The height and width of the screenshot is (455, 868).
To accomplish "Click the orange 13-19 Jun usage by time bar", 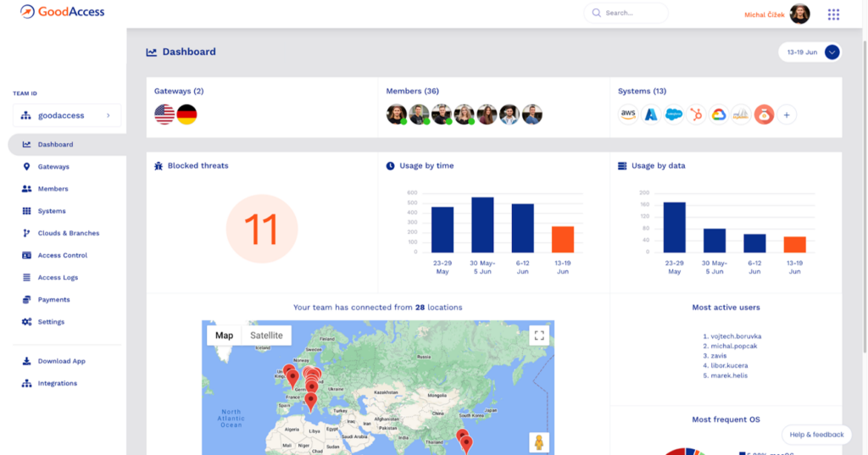I will 563,239.
